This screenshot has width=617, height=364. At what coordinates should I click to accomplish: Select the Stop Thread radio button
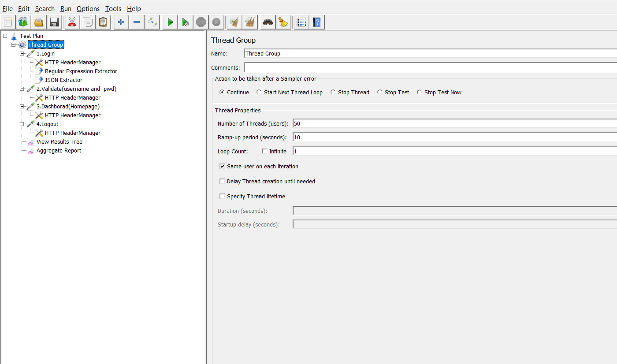coord(334,92)
